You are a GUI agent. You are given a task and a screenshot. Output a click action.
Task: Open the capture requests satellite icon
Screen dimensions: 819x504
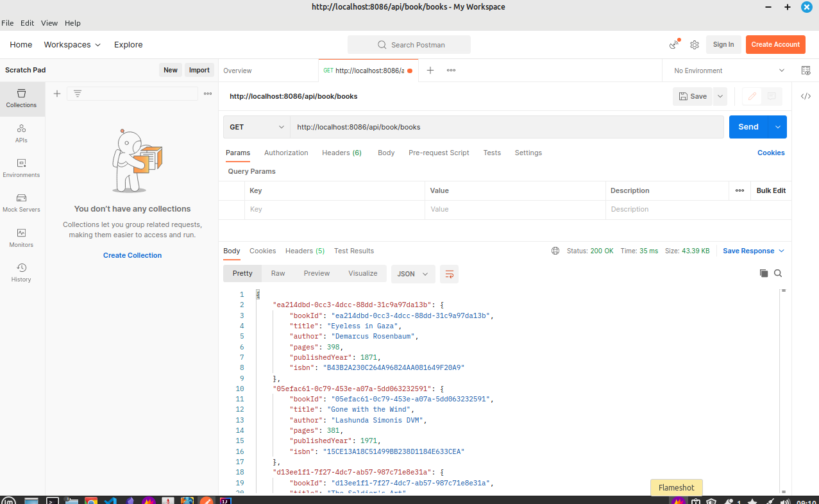click(x=674, y=45)
